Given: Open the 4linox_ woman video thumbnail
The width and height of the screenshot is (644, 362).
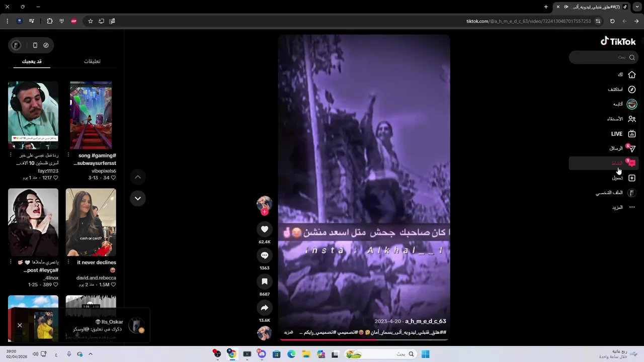Looking at the screenshot, I should pyautogui.click(x=33, y=222).
